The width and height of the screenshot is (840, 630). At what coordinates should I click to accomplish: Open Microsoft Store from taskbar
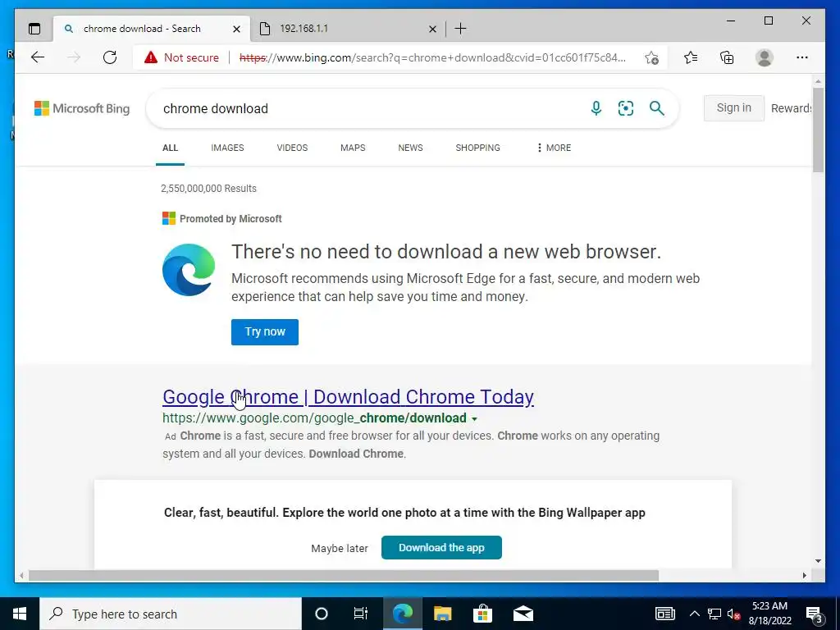coord(482,614)
